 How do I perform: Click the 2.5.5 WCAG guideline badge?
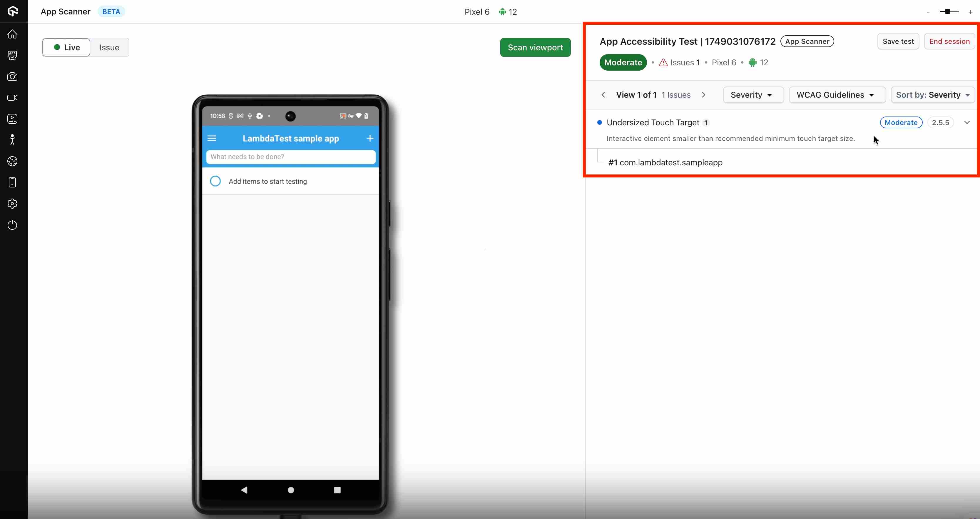tap(940, 122)
